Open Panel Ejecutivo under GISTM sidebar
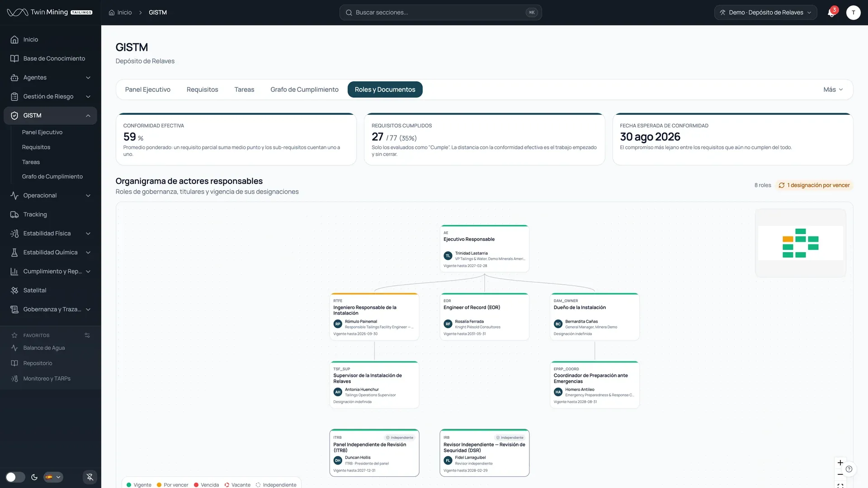The width and height of the screenshot is (868, 488). [x=42, y=132]
